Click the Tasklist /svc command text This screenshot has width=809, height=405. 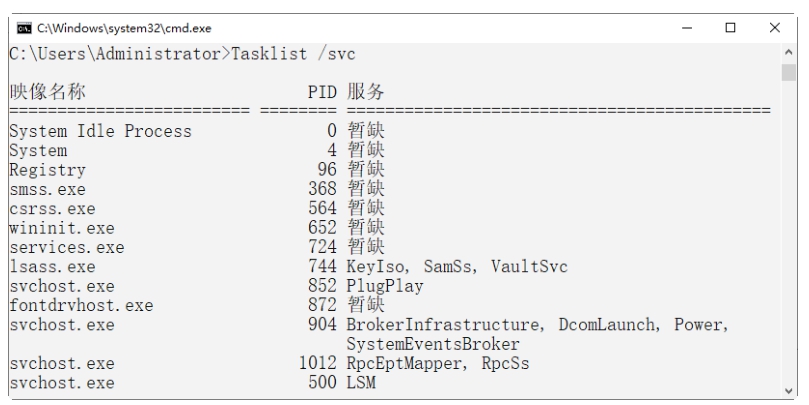tap(296, 52)
